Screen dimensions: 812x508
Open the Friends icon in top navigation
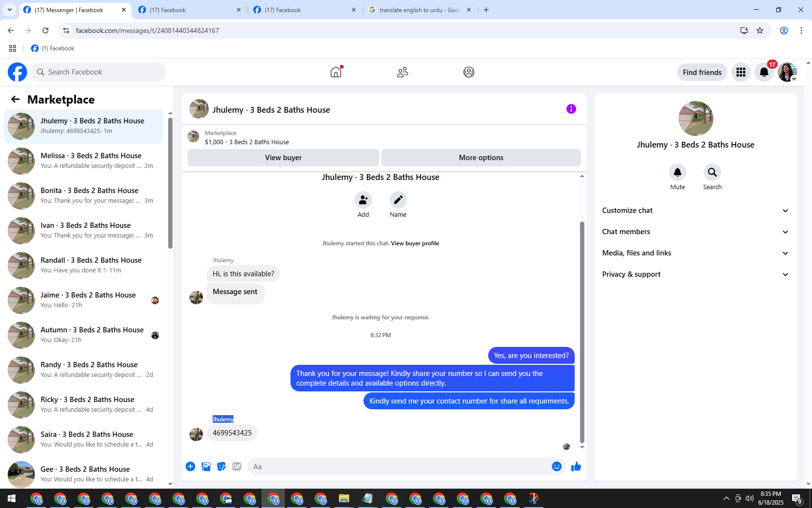click(x=403, y=72)
